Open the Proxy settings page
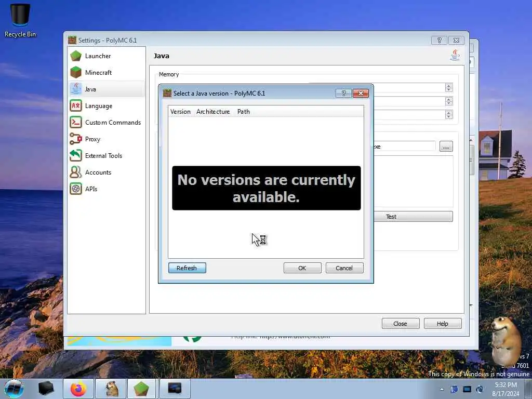The image size is (532, 399). [x=106, y=139]
